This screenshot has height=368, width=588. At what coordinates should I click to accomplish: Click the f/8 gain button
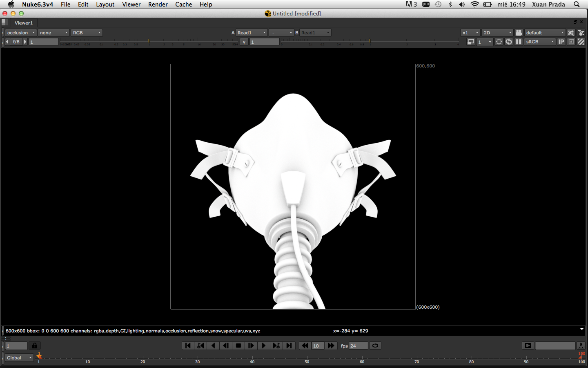point(16,42)
